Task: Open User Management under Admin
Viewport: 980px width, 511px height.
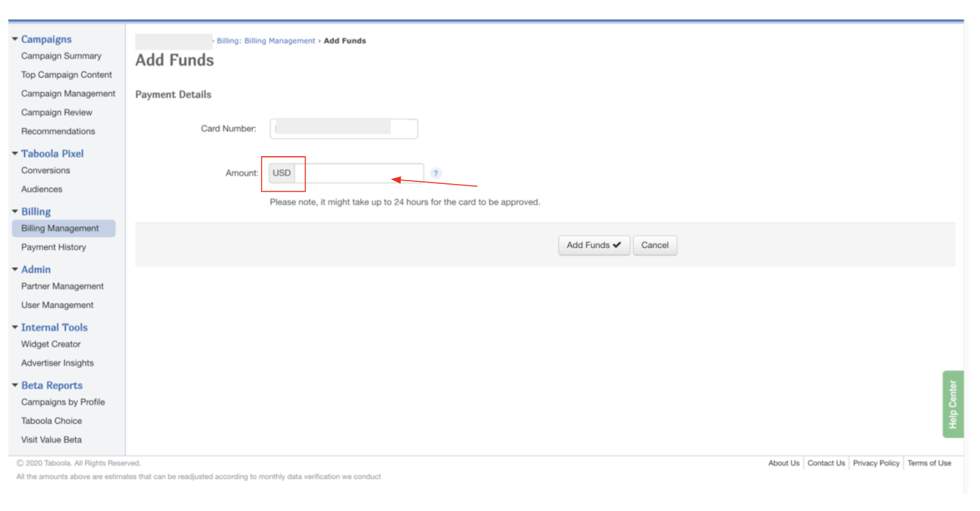Action: [x=57, y=305]
